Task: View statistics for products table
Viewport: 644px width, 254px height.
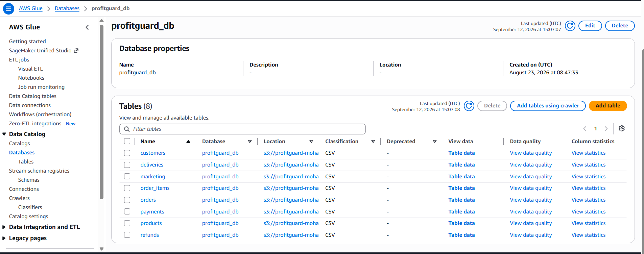Action: coord(588,223)
